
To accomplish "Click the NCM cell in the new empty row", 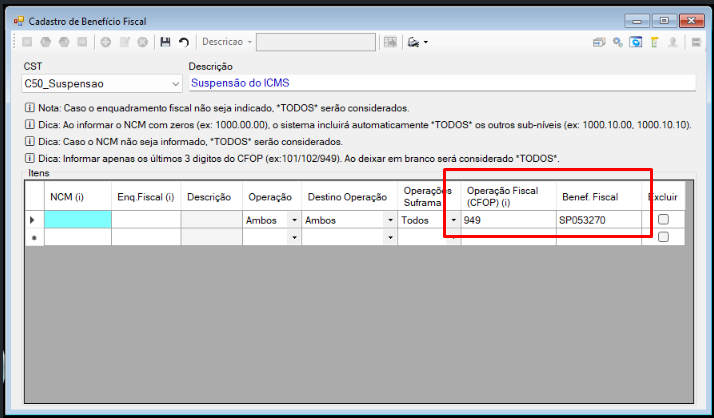I will click(78, 237).
